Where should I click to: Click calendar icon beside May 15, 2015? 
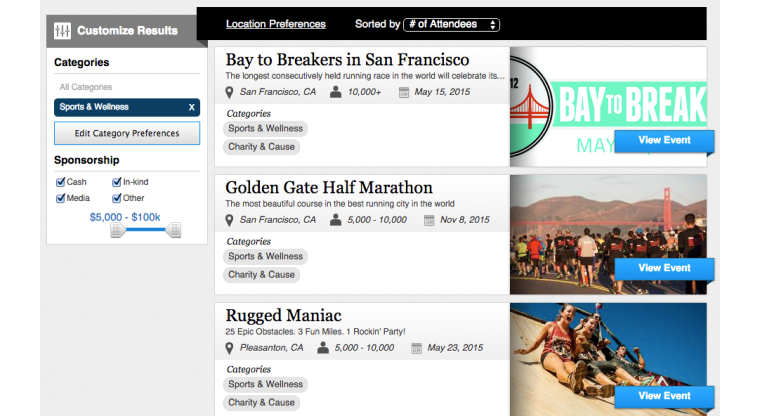coord(404,92)
